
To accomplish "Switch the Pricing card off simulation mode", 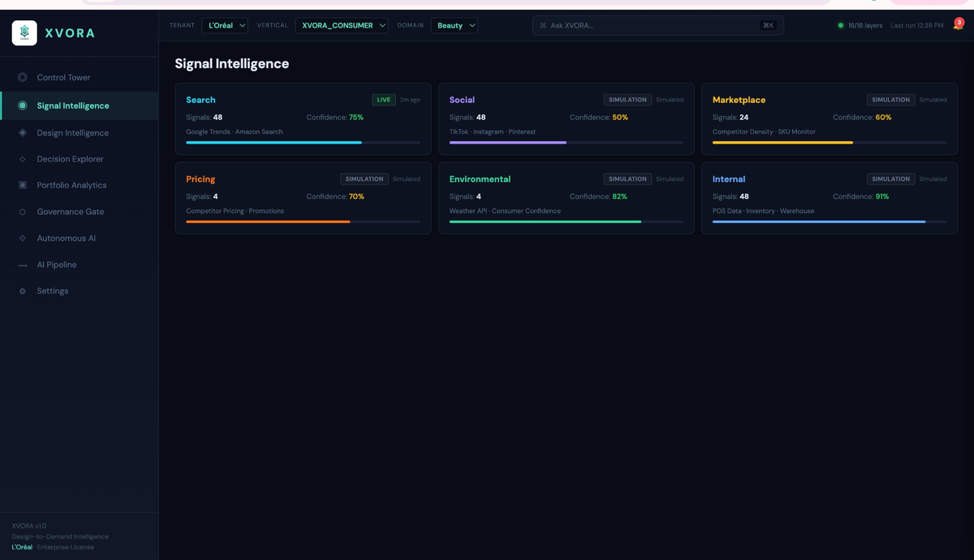I will [364, 179].
